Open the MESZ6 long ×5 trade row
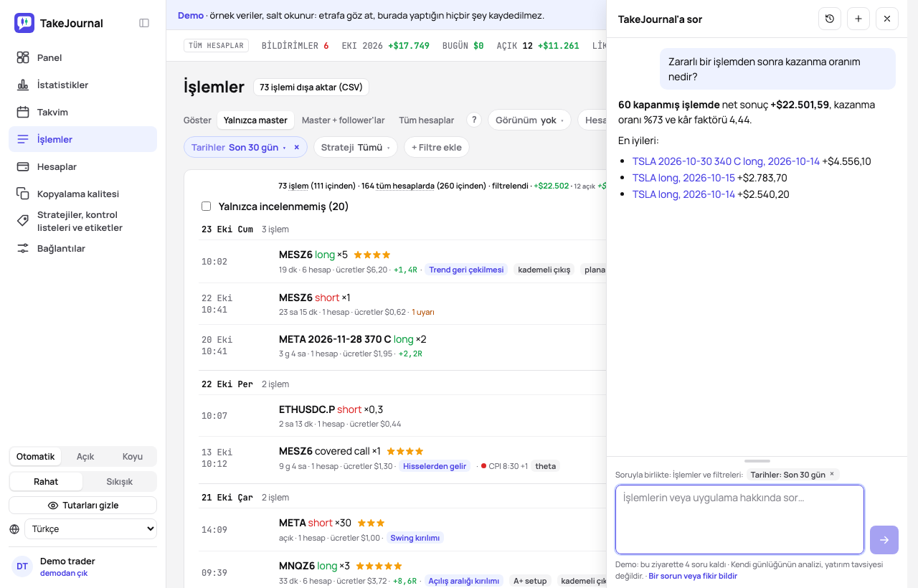Viewport: 918px width, 588px height. tap(404, 262)
